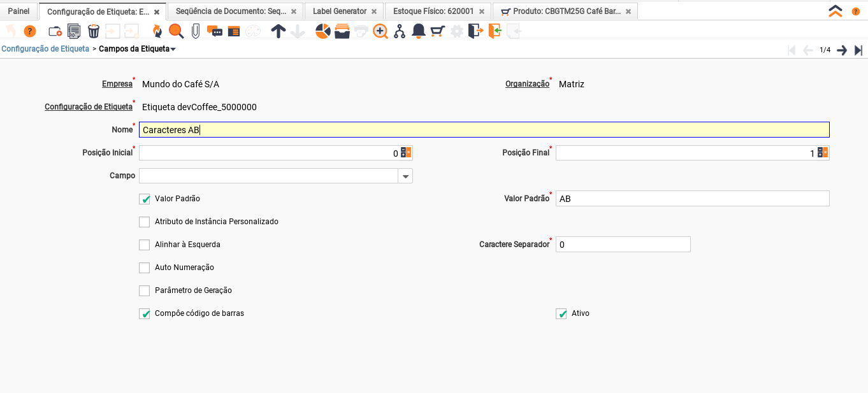Open the Archive drawer icon
Image resolution: width=868 pixels, height=393 pixels.
[x=342, y=31]
